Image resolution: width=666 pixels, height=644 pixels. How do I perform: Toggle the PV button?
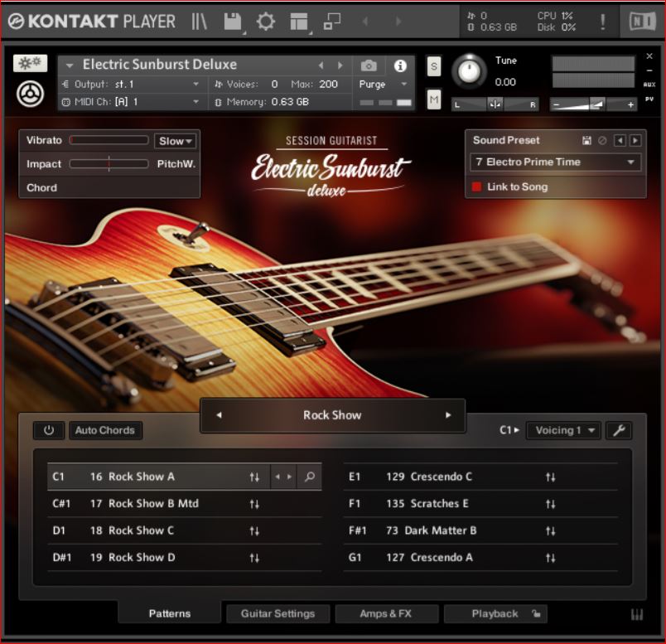tap(649, 99)
